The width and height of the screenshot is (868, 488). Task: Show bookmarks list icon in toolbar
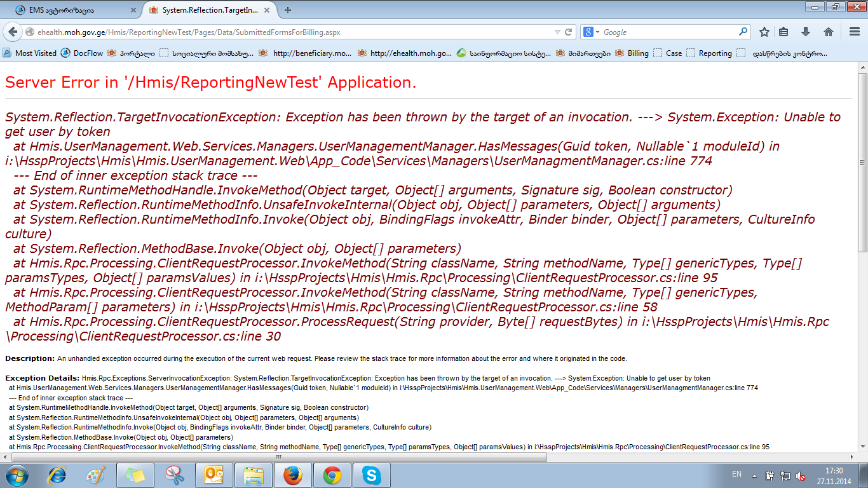point(784,32)
